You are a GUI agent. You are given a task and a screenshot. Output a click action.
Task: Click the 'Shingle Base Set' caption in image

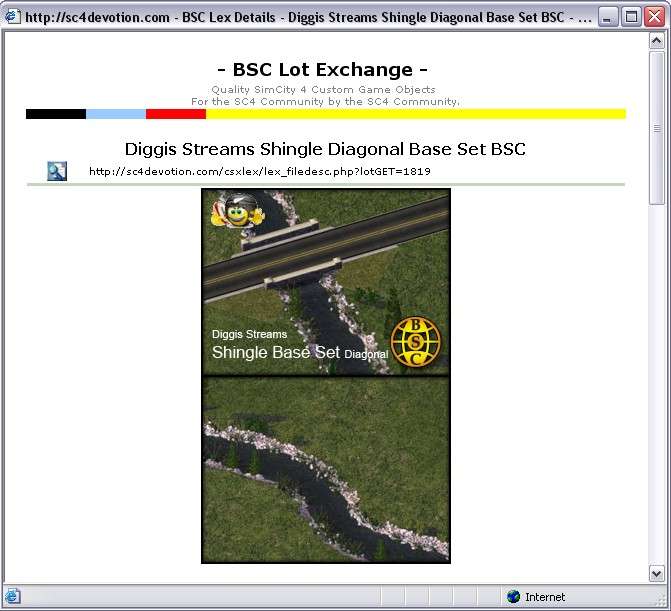[x=276, y=353]
